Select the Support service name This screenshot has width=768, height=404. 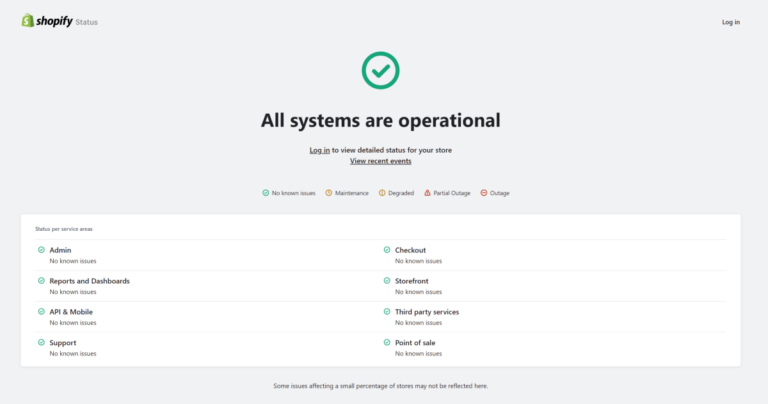63,342
